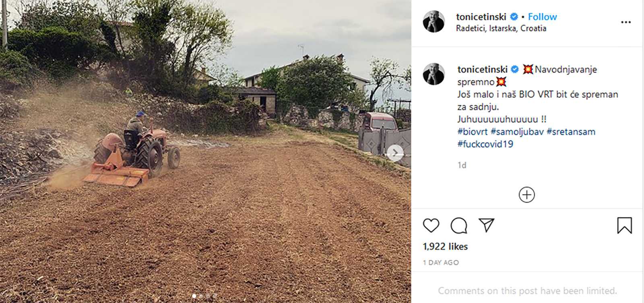Share post via paper plane icon
The height and width of the screenshot is (303, 644).
(x=486, y=225)
